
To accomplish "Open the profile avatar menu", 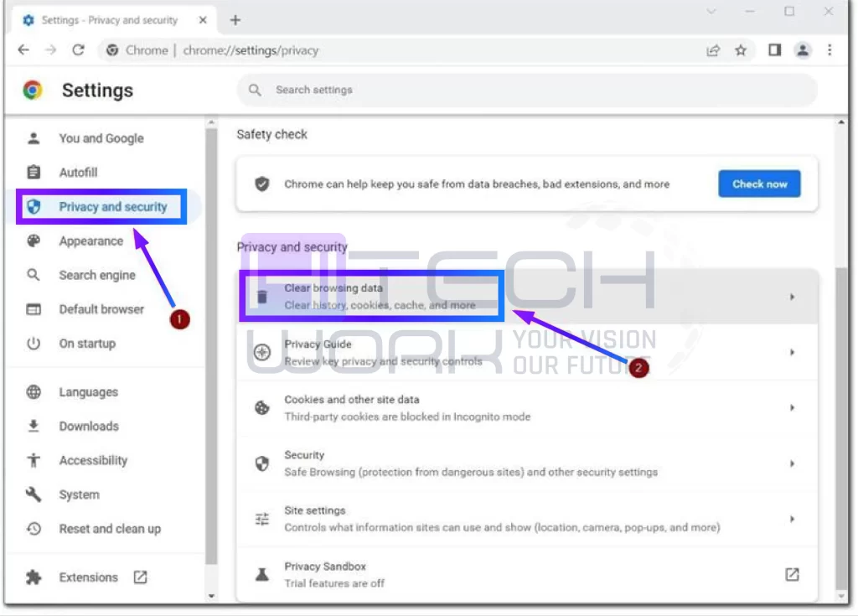I will pos(802,50).
